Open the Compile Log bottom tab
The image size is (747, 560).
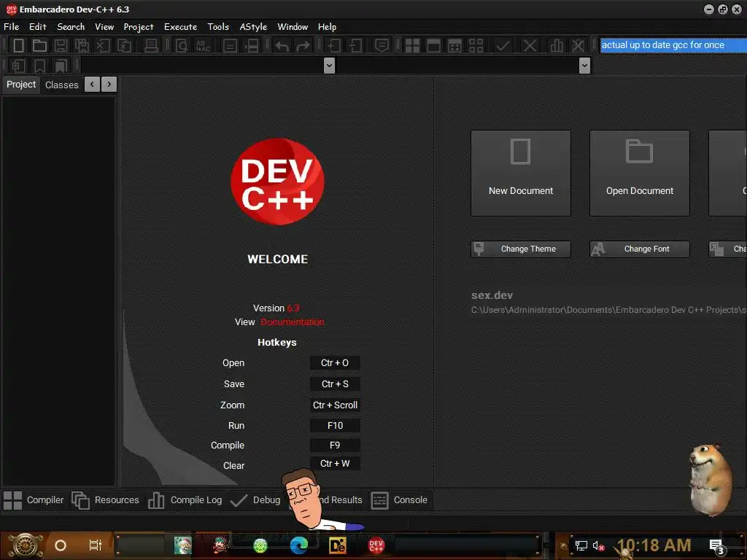(x=185, y=500)
